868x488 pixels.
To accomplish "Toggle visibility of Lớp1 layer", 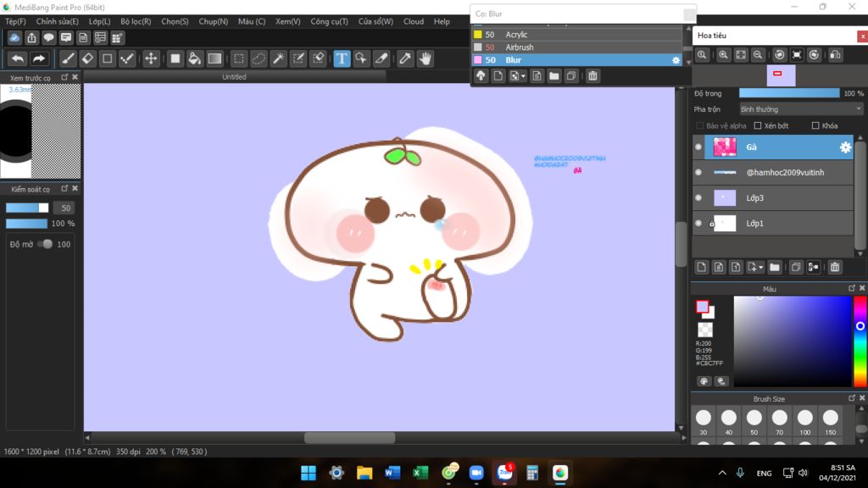I will click(x=698, y=223).
